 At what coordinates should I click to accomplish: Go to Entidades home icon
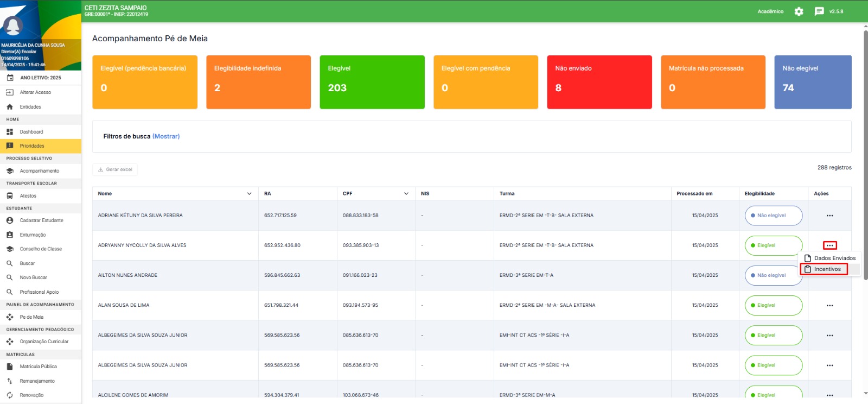coord(10,107)
